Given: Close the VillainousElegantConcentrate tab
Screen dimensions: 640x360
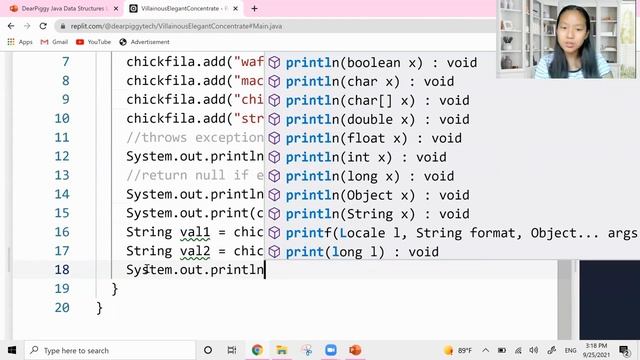Looking at the screenshot, I should coord(236,9).
